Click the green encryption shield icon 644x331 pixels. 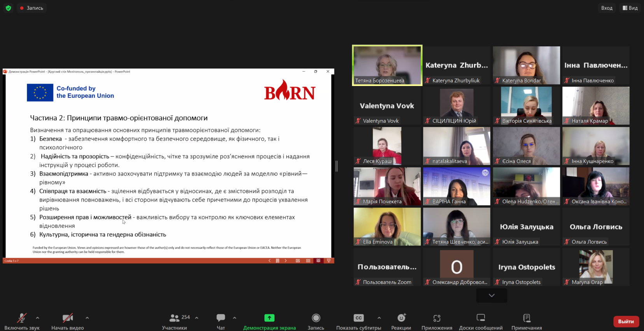pyautogui.click(x=8, y=8)
